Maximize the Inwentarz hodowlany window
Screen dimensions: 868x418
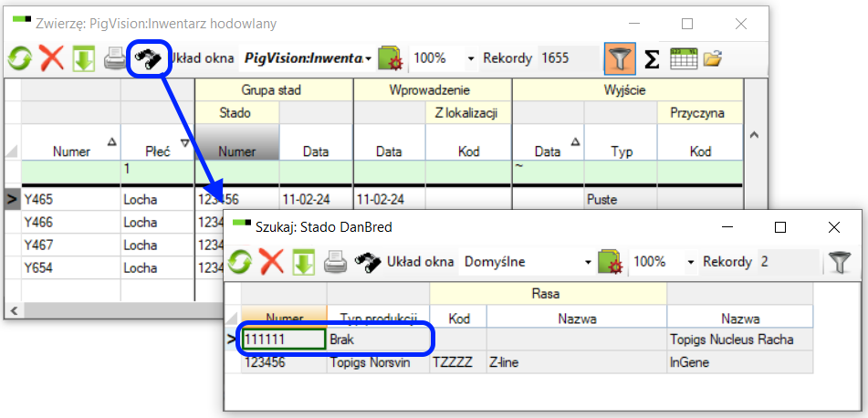click(687, 23)
